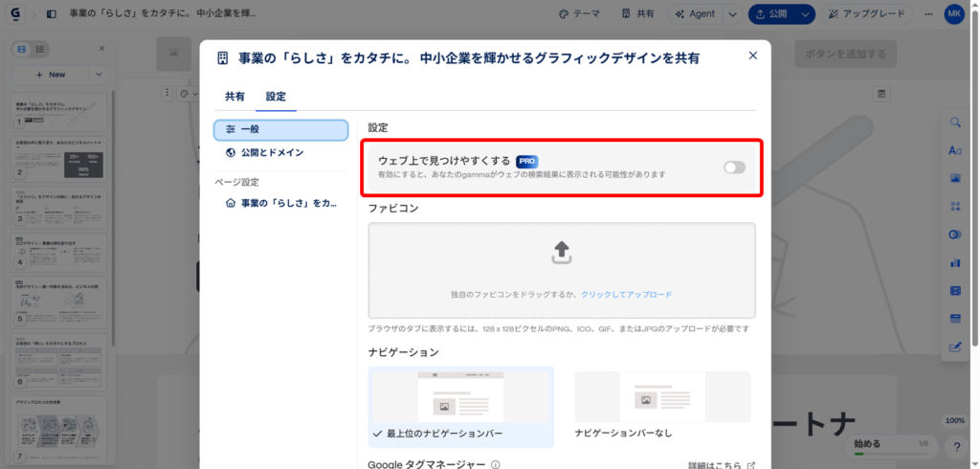980x469 pixels.
Task: Click the 100% zoom level indicator
Action: click(x=954, y=421)
